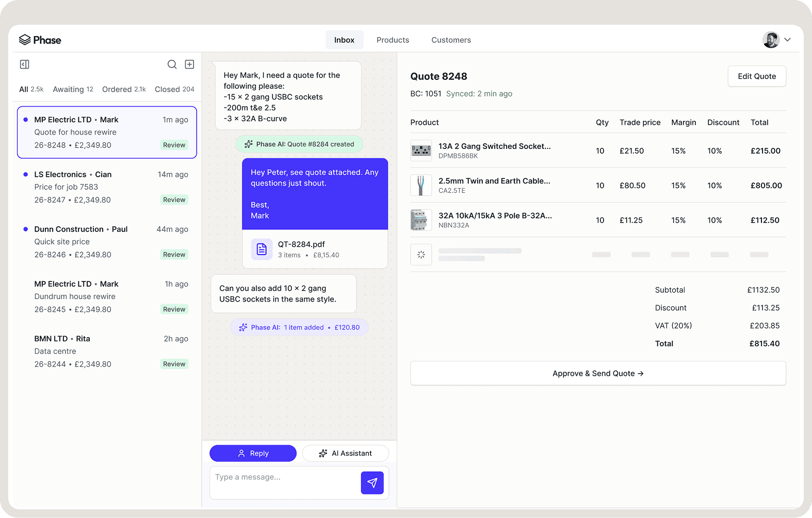The image size is (812, 518).
Task: Click trade price £80.50
Action: [632, 186]
